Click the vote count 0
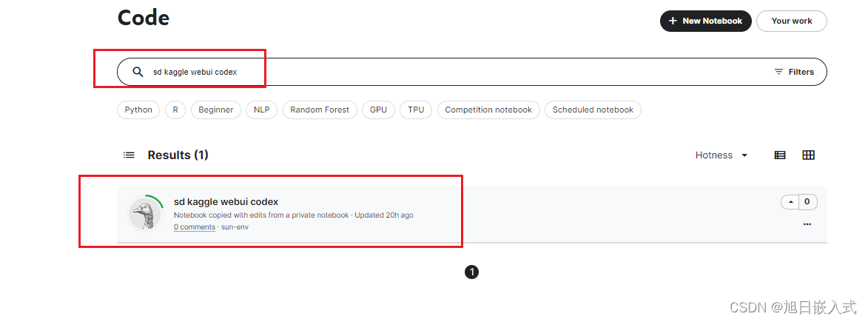 (807, 202)
